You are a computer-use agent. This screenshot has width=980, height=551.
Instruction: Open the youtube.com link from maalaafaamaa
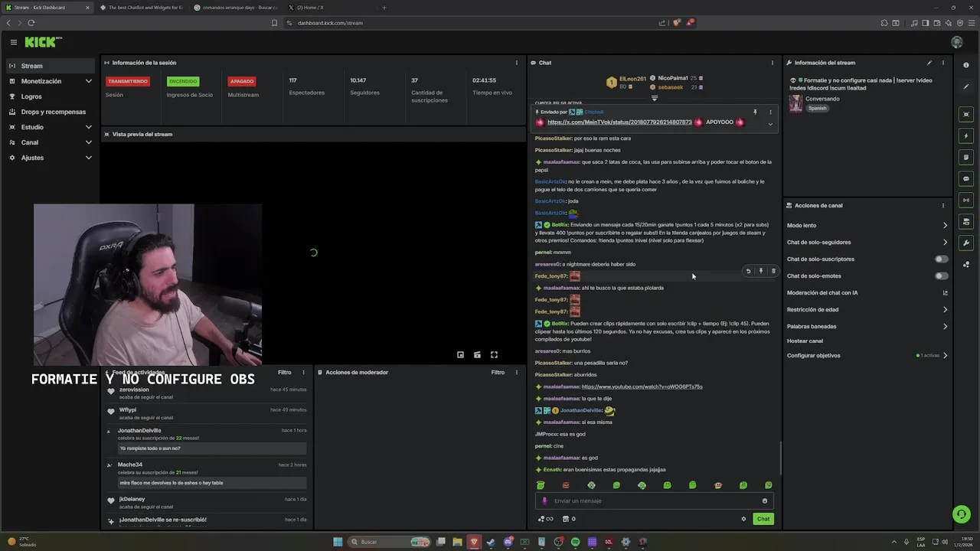(x=642, y=386)
